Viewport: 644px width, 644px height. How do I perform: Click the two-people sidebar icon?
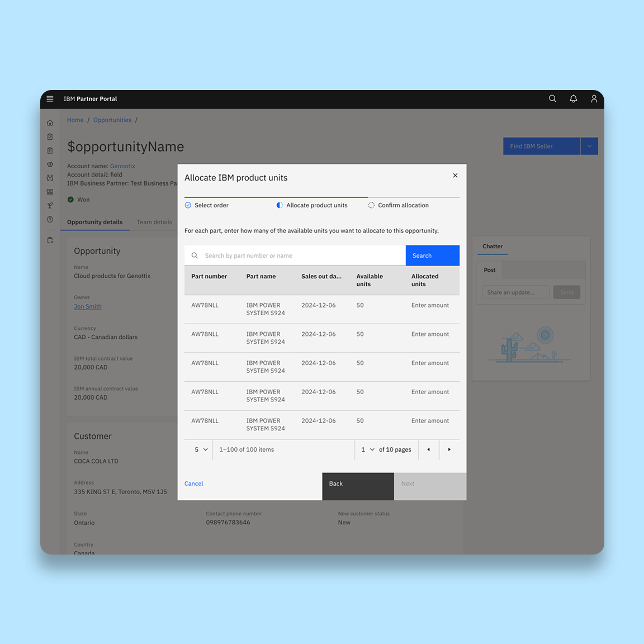pyautogui.click(x=50, y=178)
